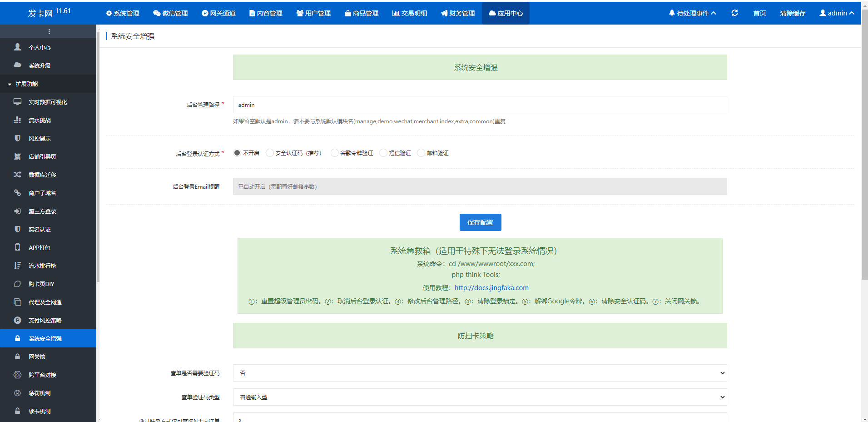868x422 pixels.
Task: Click the refresh icon in top navigation bar
Action: [735, 13]
